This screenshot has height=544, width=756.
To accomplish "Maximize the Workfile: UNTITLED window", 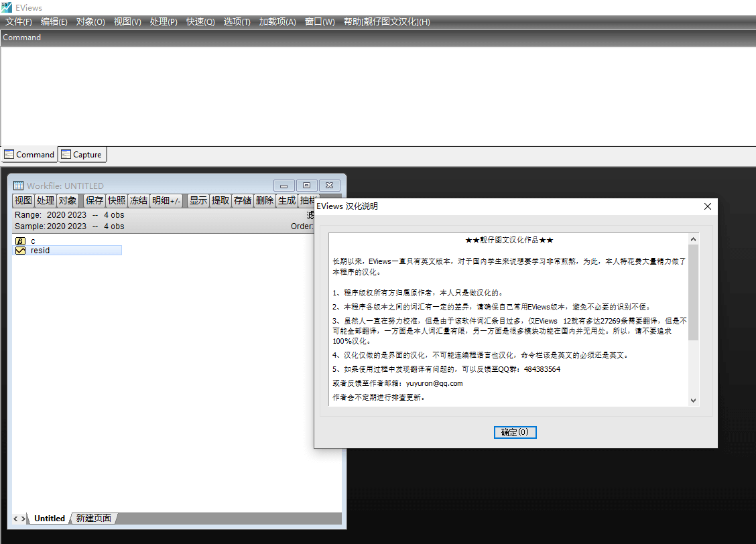I will [307, 186].
